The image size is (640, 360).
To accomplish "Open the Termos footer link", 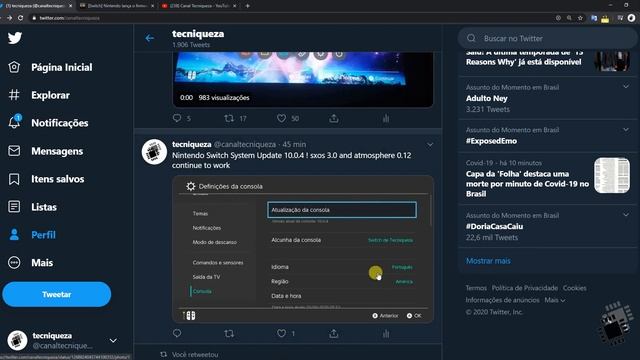I will (476, 288).
